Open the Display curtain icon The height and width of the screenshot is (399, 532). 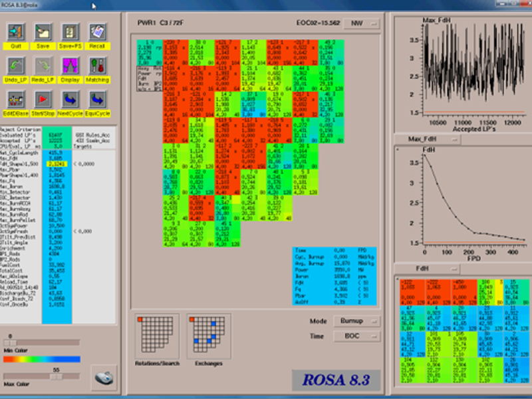70,66
